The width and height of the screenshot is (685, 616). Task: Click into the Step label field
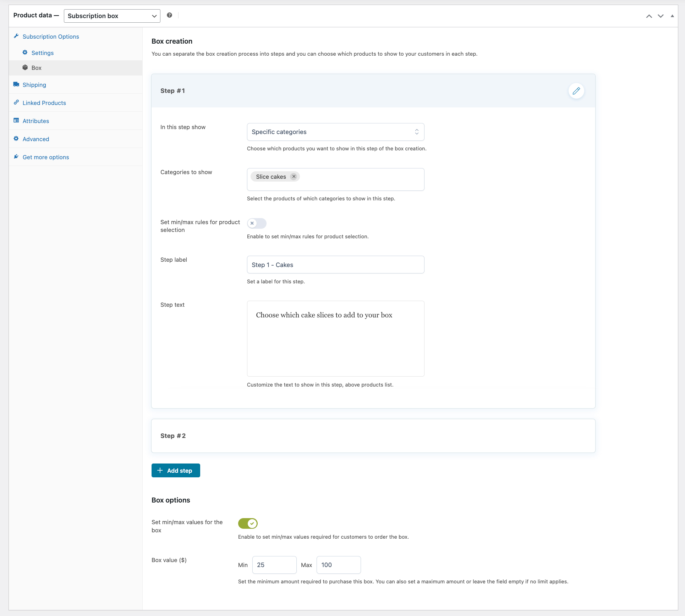335,265
